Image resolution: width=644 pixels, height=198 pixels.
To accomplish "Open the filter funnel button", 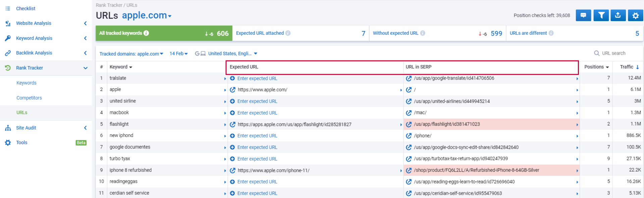I will point(601,15).
